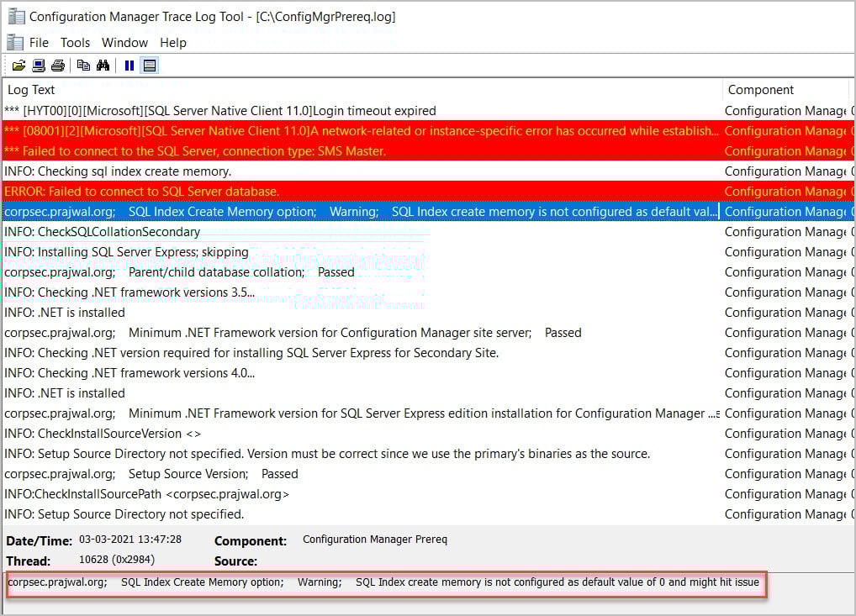Select the red [08001] network-related error row
The image size is (856, 616).
[428, 131]
